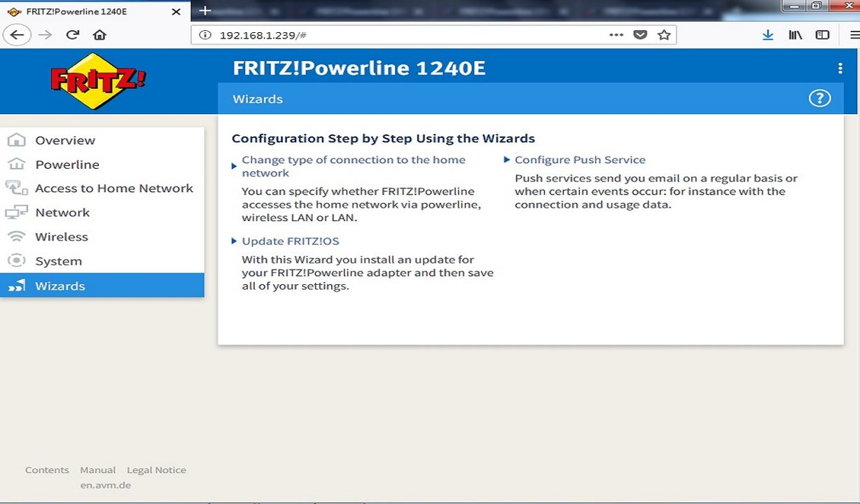Screen dimensions: 860x504
Task: Click the arrow beside Change type of connection
Action: 235,166
